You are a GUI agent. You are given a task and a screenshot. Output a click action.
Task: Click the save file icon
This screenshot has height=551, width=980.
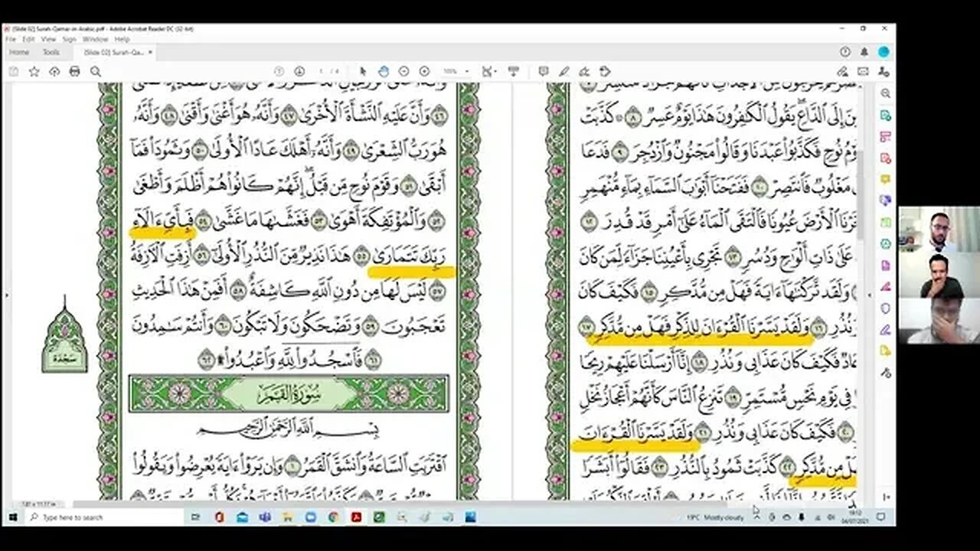coord(14,71)
